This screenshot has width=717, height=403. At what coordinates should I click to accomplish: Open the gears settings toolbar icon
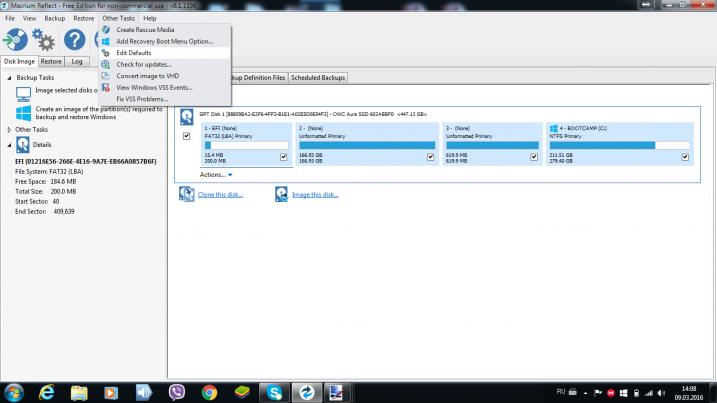43,40
